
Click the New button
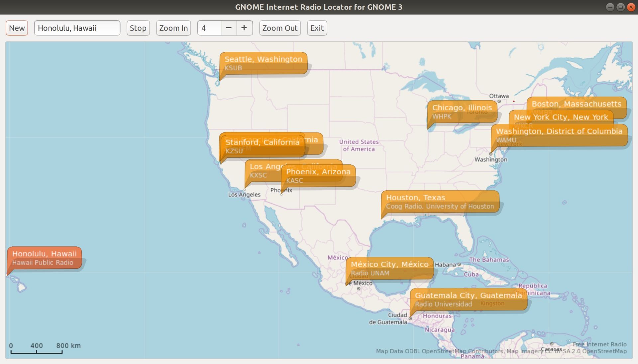pos(17,28)
